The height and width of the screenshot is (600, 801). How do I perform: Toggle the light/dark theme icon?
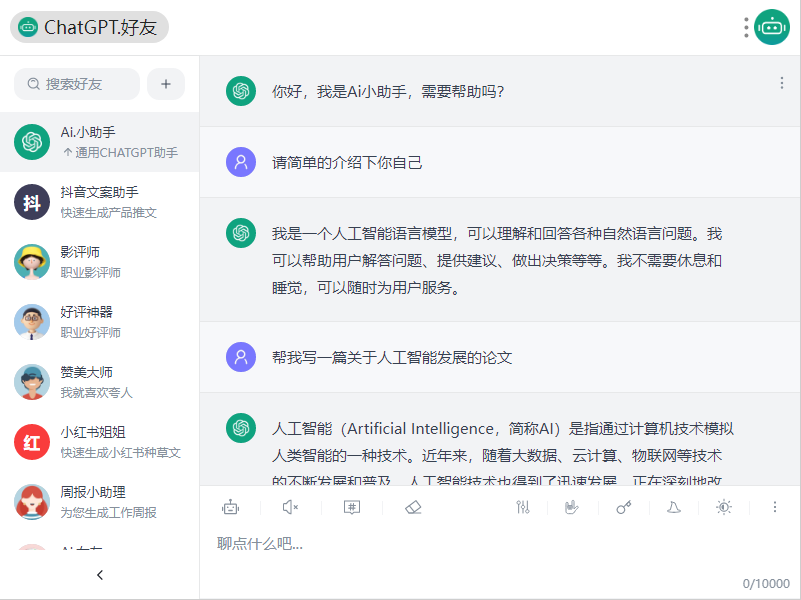[x=724, y=507]
